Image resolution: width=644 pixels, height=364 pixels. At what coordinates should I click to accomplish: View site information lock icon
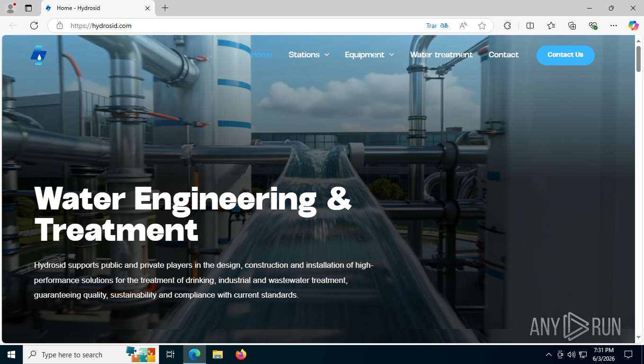pos(60,26)
